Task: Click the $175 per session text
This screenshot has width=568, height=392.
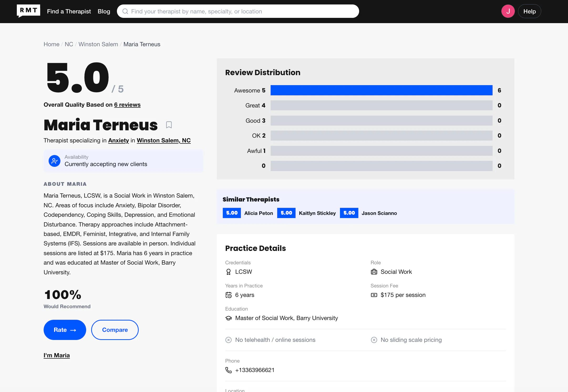Action: point(403,295)
